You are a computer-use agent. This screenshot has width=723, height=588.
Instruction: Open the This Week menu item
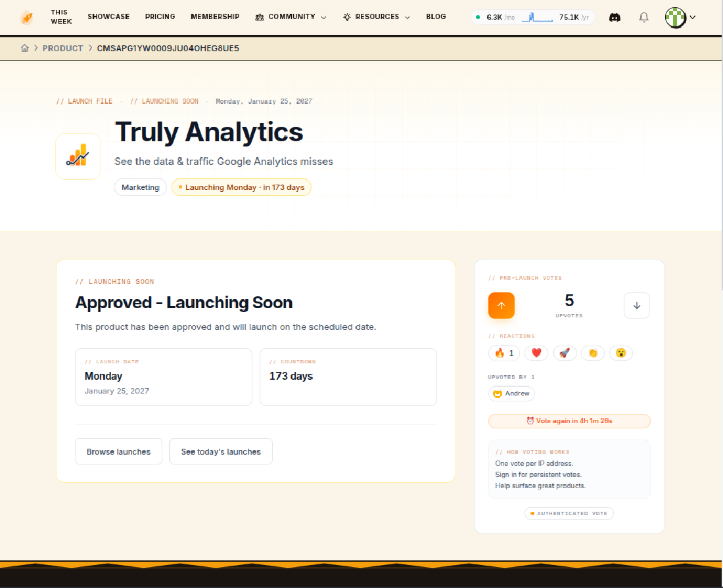[x=61, y=17]
